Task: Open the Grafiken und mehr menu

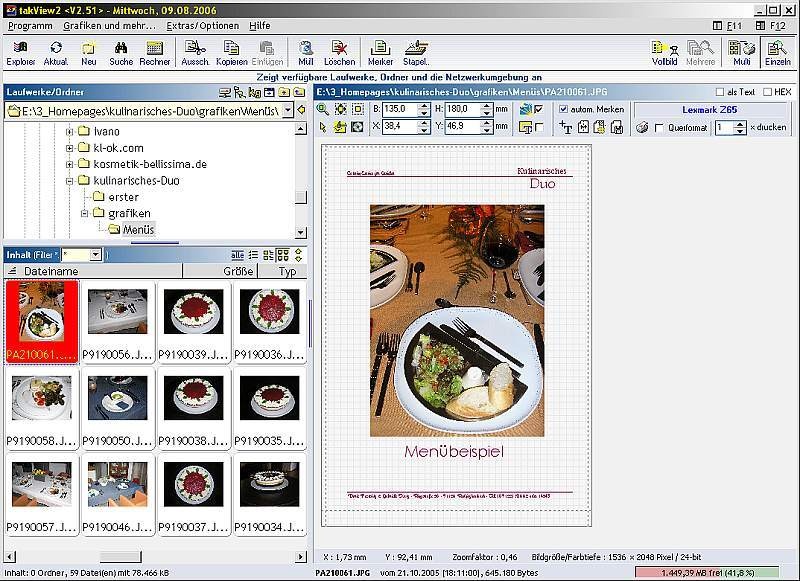Action: coord(109,25)
